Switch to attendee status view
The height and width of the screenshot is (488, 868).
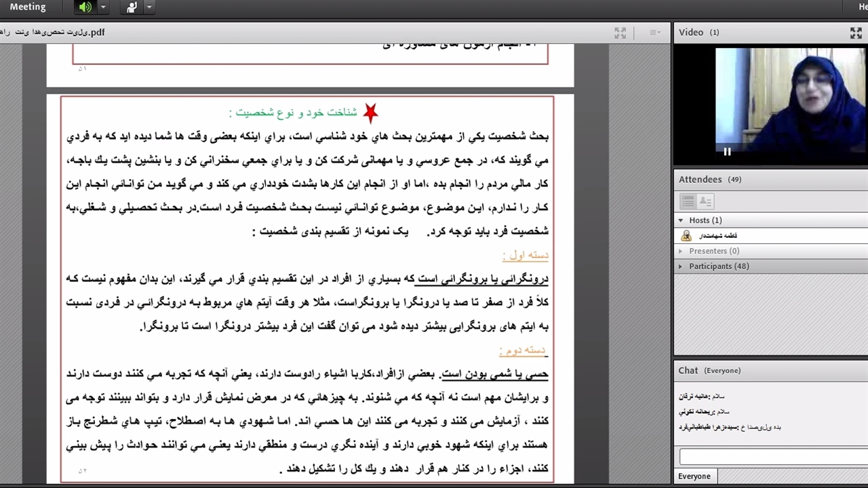[705, 201]
